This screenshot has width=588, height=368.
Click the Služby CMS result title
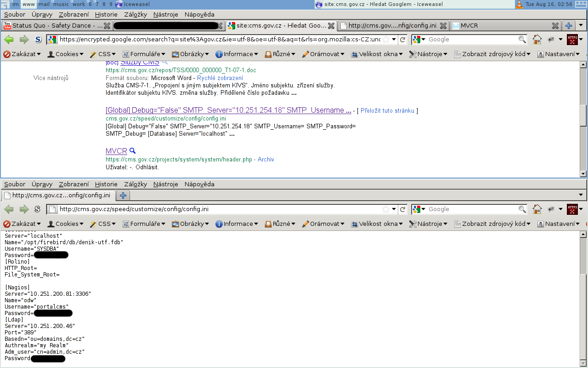(x=140, y=63)
